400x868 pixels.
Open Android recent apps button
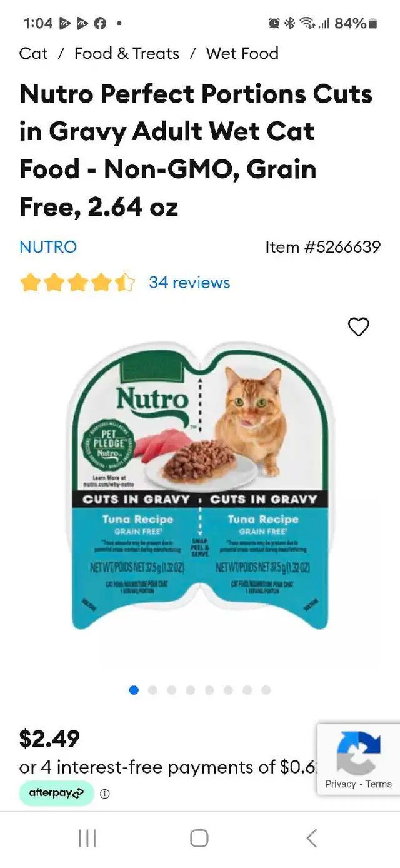87,838
